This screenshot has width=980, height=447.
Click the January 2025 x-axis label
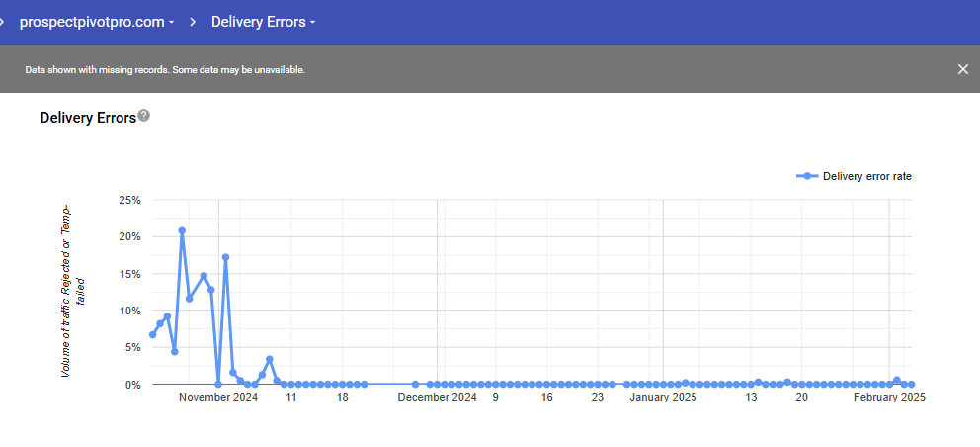[x=663, y=398]
